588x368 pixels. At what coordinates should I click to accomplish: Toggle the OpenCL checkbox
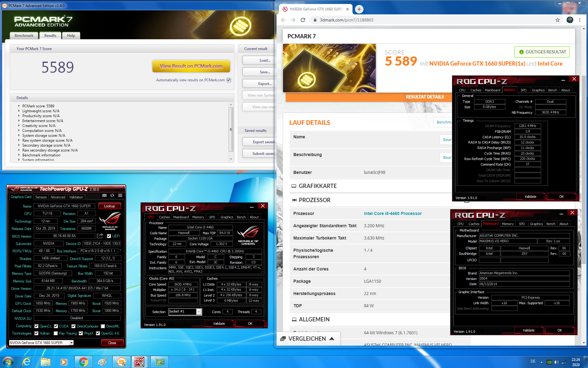(36, 326)
